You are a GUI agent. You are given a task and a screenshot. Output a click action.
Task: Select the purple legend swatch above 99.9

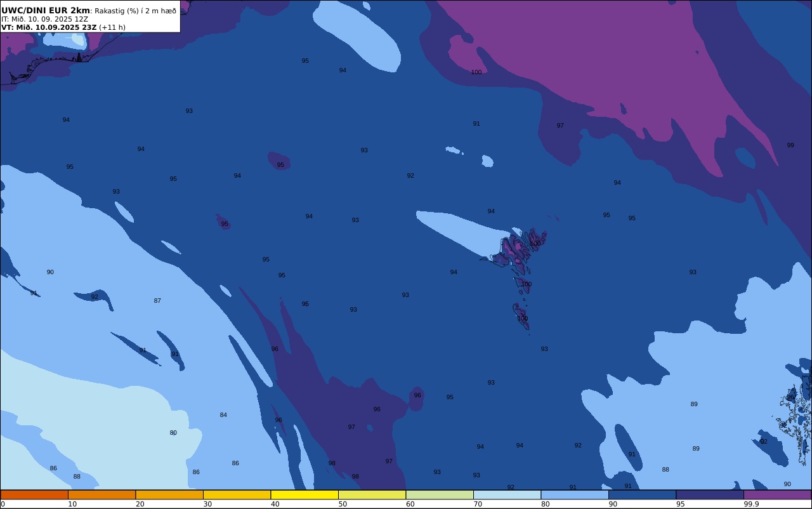coord(777,494)
